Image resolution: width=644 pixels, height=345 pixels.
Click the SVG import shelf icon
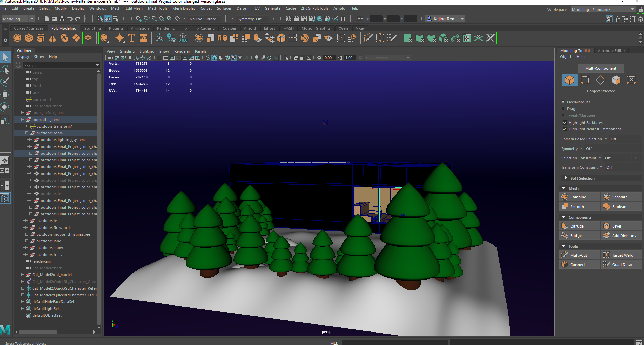click(x=143, y=38)
